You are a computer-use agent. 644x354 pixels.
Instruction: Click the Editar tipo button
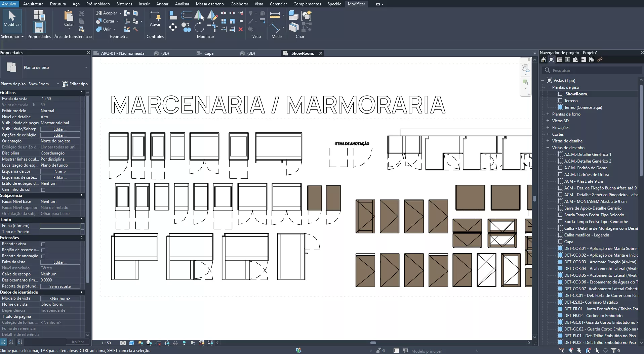75,84
